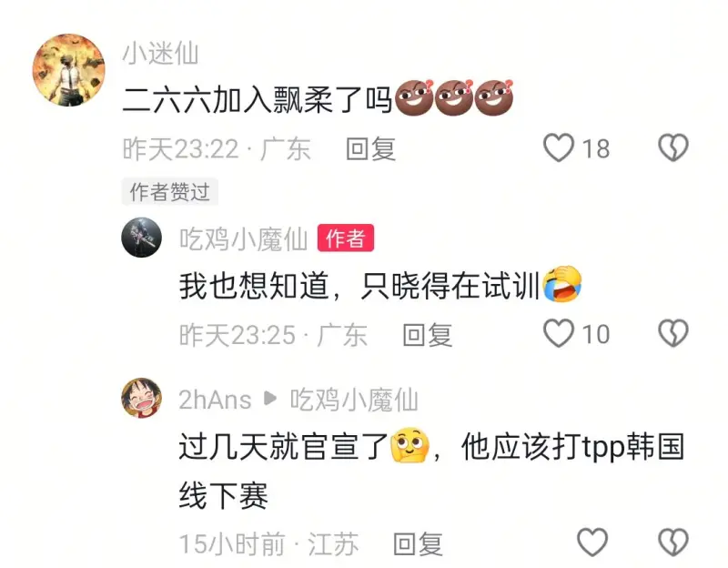The width and height of the screenshot is (728, 568).
Task: Open 2hAns username link
Action: tap(215, 400)
